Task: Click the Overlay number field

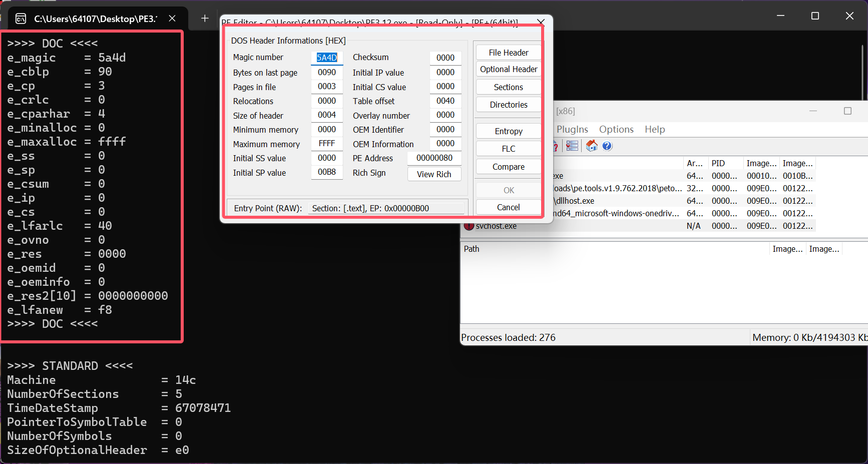Action: [x=446, y=115]
